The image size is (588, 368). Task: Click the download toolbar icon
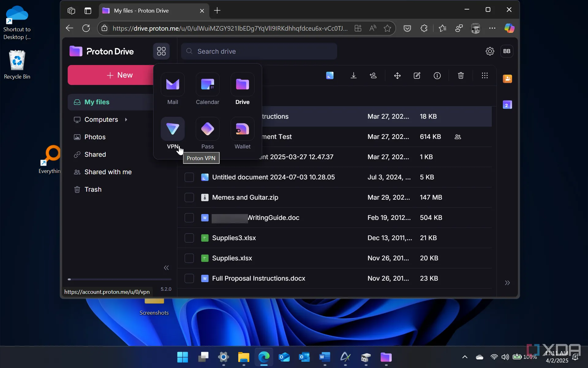click(353, 75)
